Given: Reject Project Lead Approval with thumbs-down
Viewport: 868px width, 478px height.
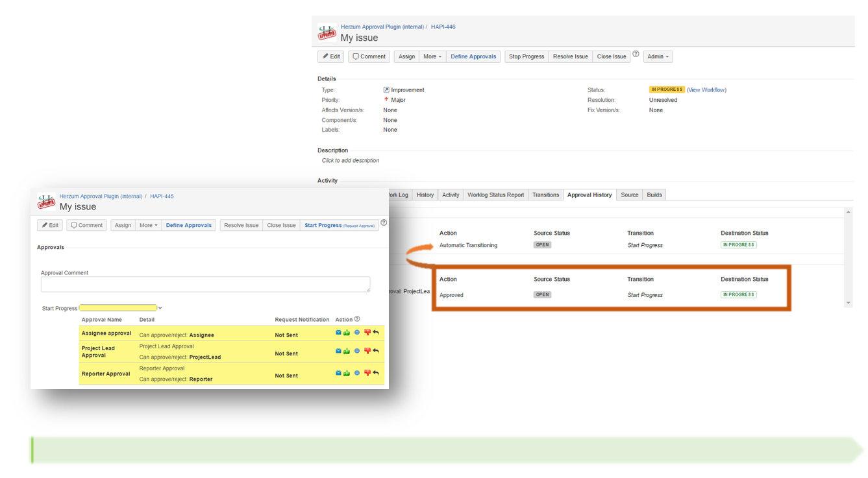Looking at the screenshot, I should (367, 351).
